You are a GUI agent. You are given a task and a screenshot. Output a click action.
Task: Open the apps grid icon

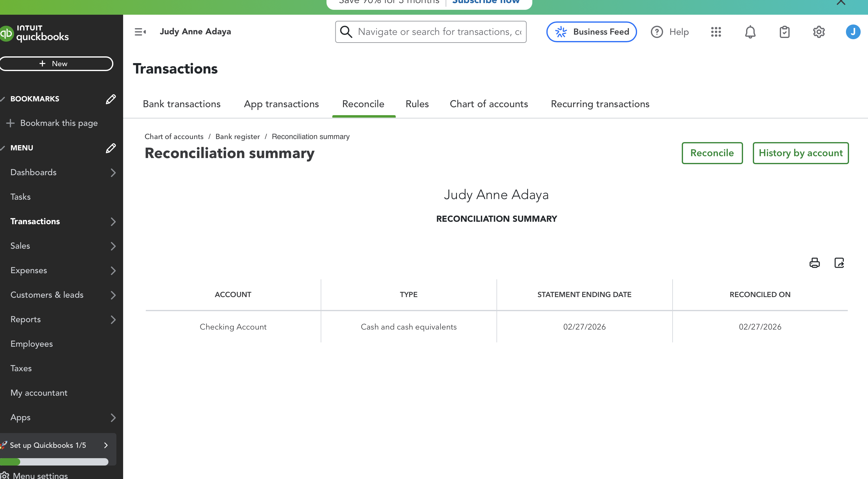pyautogui.click(x=716, y=32)
